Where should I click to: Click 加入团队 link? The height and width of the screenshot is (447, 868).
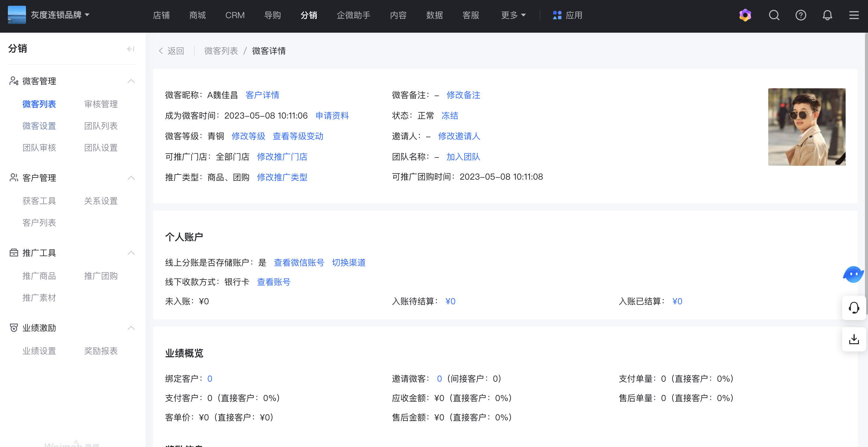coord(463,157)
